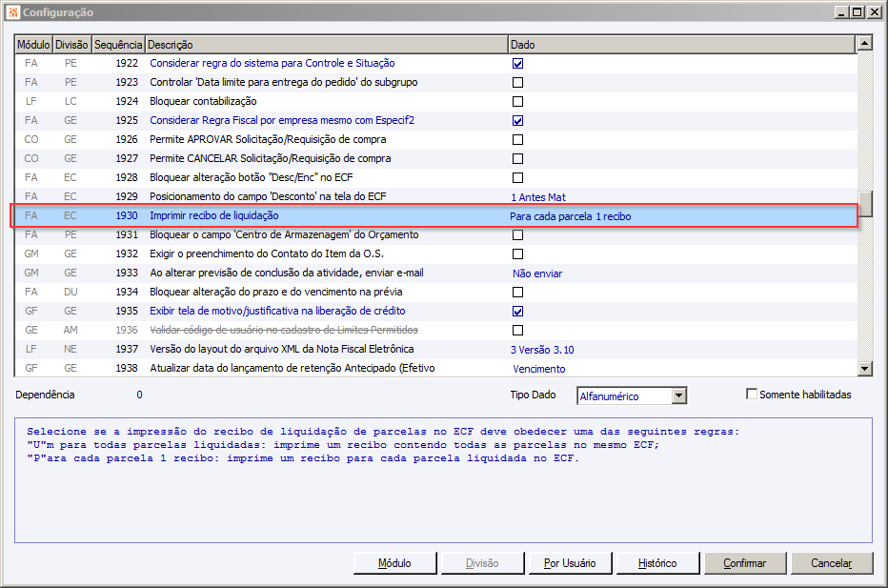The height and width of the screenshot is (588, 888).
Task: Tick 'Permite CANCELAR Solicitação/Requisição' checkbox
Action: 517,158
